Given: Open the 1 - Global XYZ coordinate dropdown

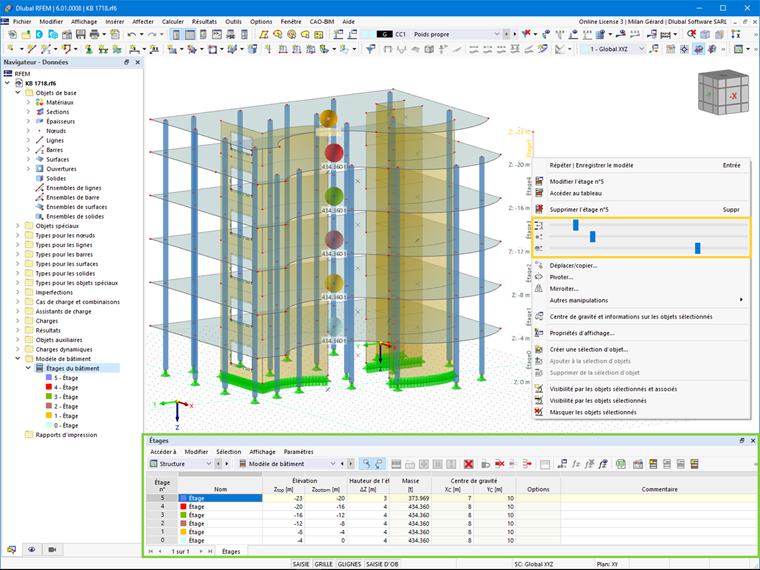Looking at the screenshot, I should click(x=642, y=49).
